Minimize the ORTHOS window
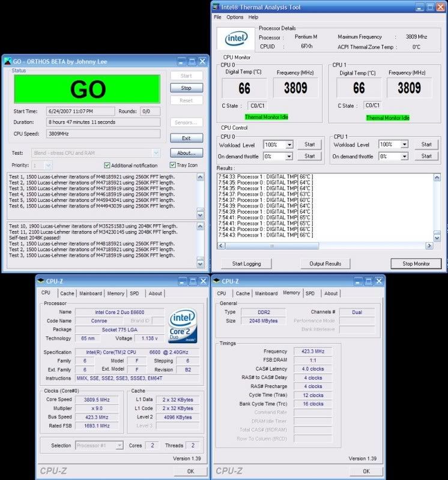Viewport: 448px width, 480px height. click(181, 62)
